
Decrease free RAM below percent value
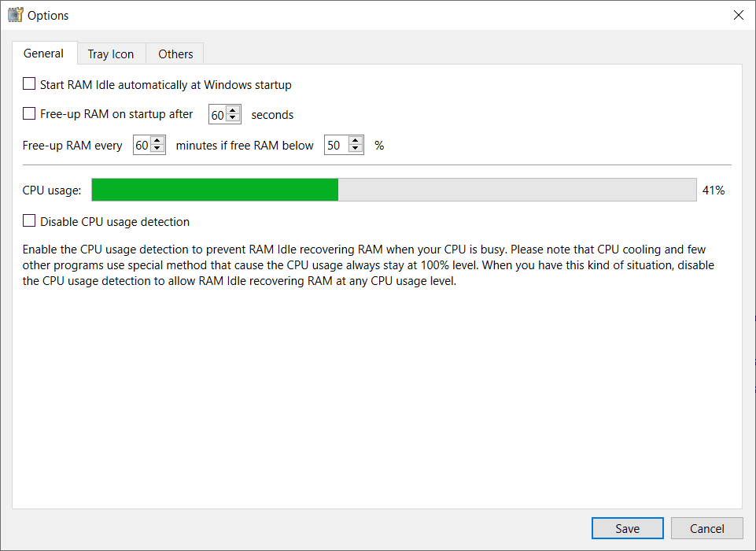click(356, 149)
